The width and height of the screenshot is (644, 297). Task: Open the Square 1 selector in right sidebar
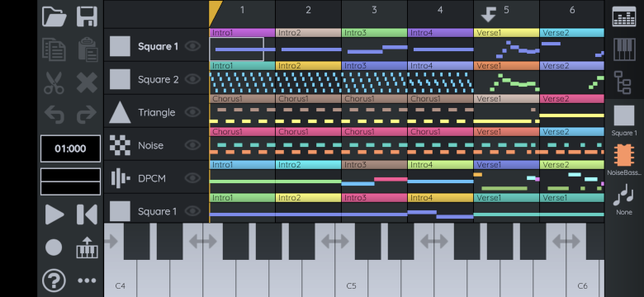(624, 120)
